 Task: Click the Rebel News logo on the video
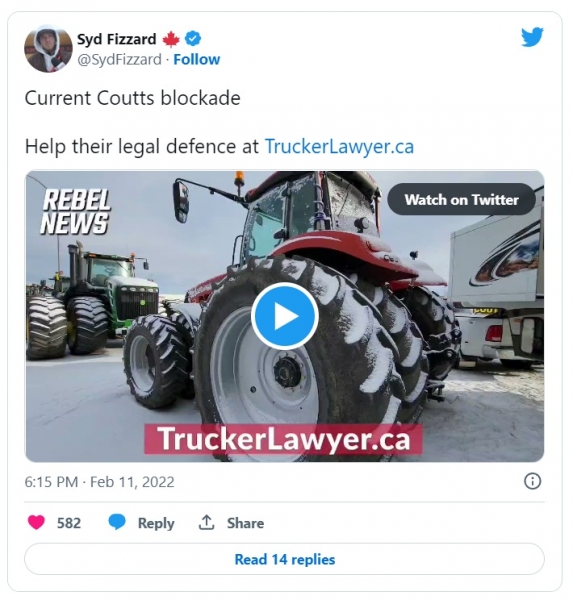[75, 211]
